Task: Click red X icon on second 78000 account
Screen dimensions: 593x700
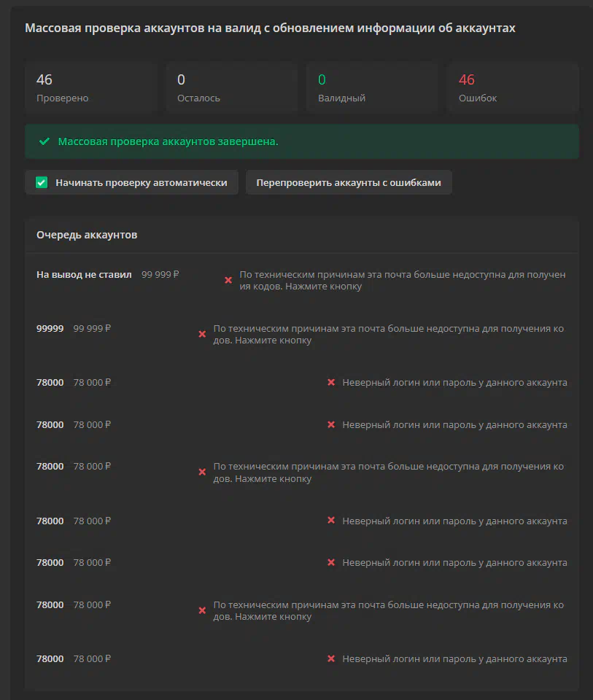Action: click(331, 424)
